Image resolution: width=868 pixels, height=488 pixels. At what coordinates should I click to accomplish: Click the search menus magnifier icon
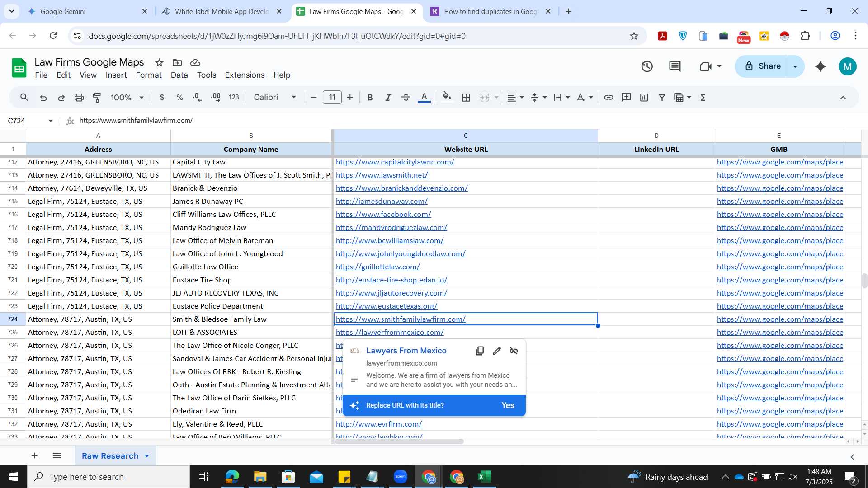click(x=24, y=97)
